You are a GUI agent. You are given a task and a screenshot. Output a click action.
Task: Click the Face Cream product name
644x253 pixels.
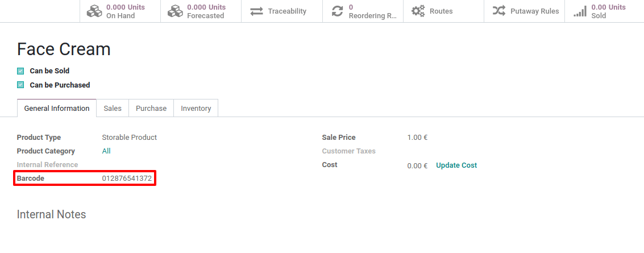64,49
